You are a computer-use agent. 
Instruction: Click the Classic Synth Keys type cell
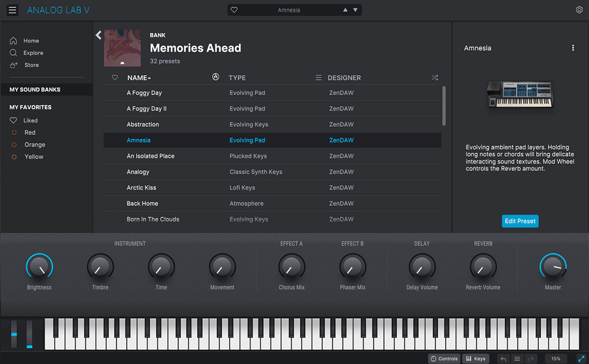(x=256, y=171)
